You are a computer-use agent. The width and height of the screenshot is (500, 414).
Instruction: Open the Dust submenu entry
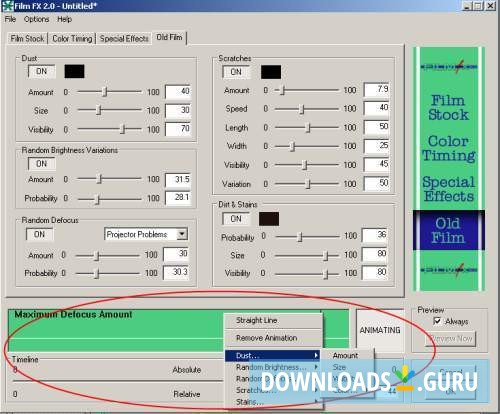272,356
